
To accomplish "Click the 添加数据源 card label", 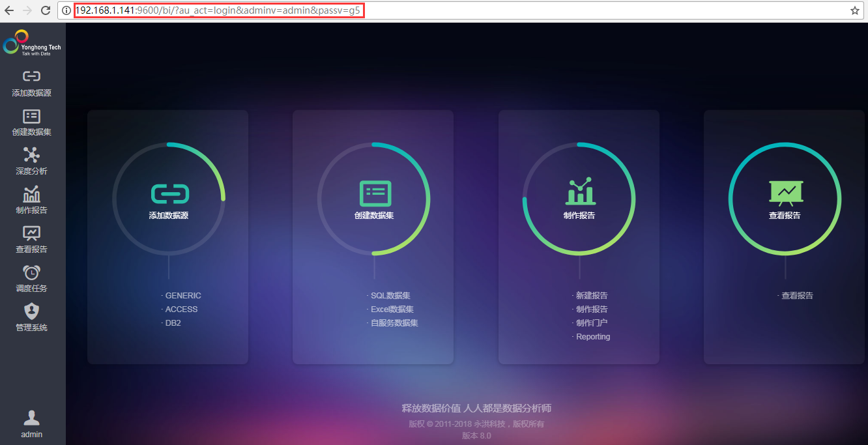I will pyautogui.click(x=169, y=216).
